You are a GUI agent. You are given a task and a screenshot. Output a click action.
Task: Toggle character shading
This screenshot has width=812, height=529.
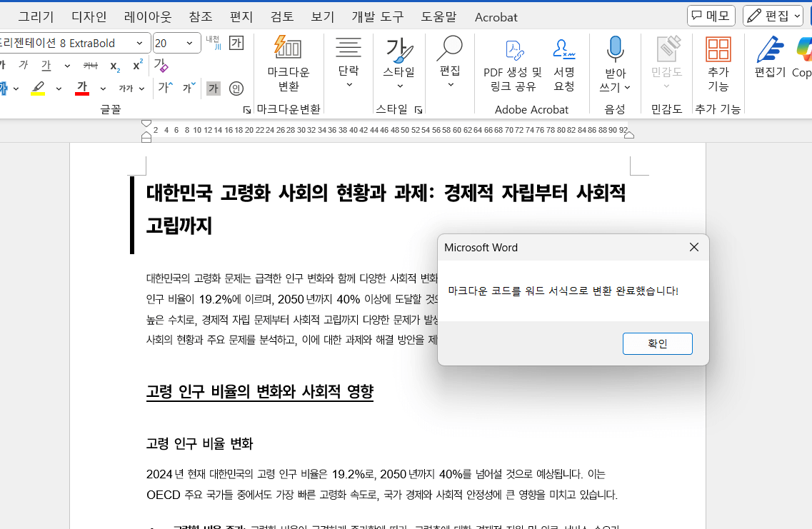point(214,89)
